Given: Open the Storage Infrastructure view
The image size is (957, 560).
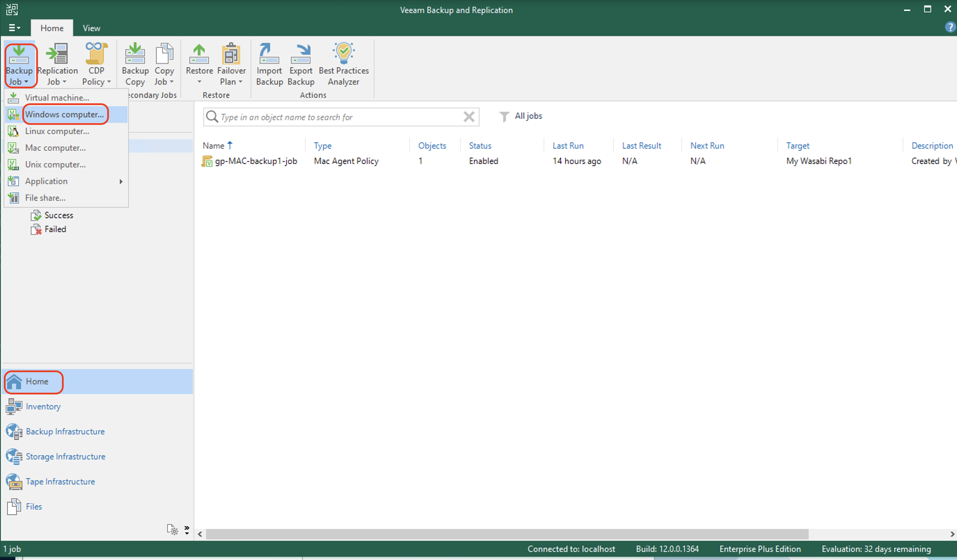Looking at the screenshot, I should click(x=97, y=456).
